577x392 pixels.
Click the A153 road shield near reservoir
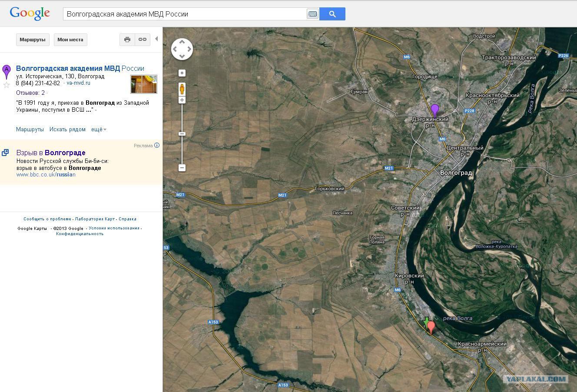[x=213, y=322]
